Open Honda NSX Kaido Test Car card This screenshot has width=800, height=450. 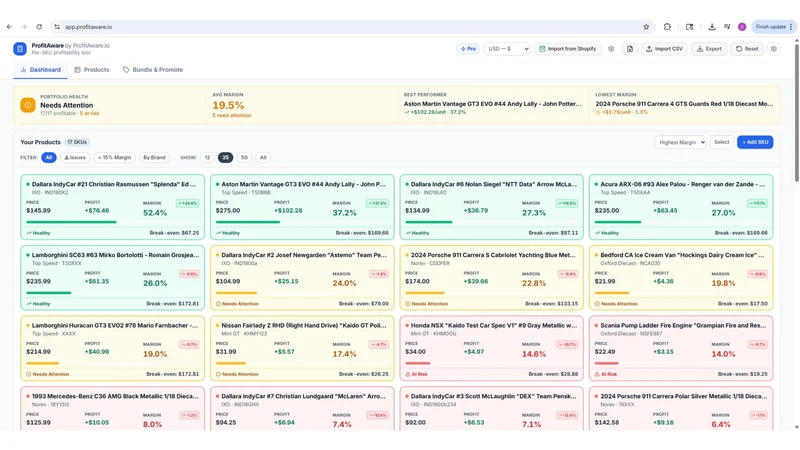click(x=491, y=348)
